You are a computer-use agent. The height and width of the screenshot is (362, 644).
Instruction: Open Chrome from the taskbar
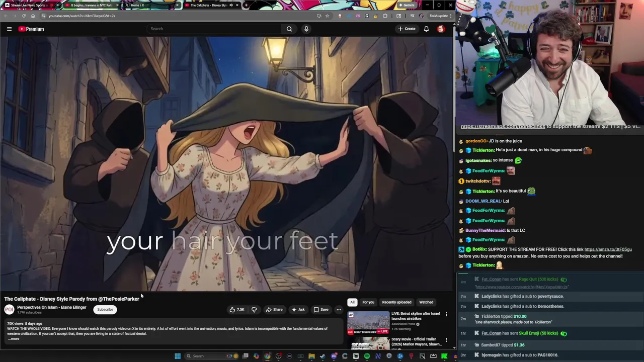267,356
